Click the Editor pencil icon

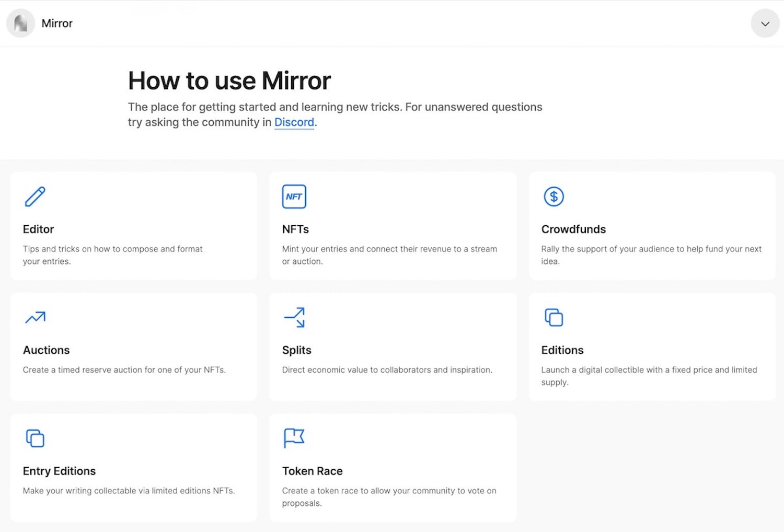click(35, 196)
